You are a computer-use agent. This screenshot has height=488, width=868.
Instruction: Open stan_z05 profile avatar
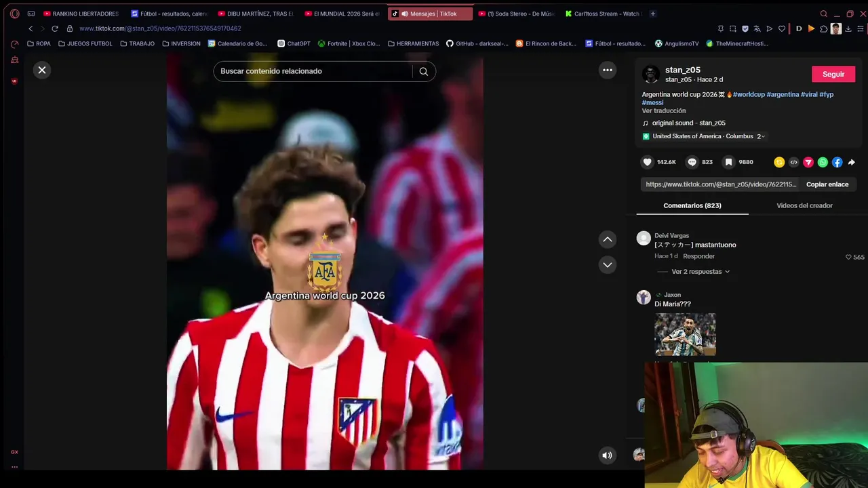coord(651,74)
